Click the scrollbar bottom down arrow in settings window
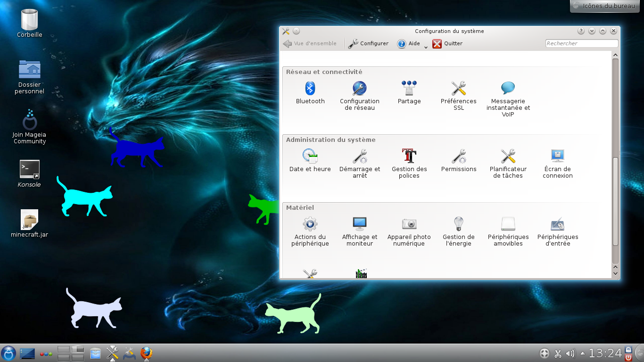The height and width of the screenshot is (362, 644). click(x=615, y=274)
